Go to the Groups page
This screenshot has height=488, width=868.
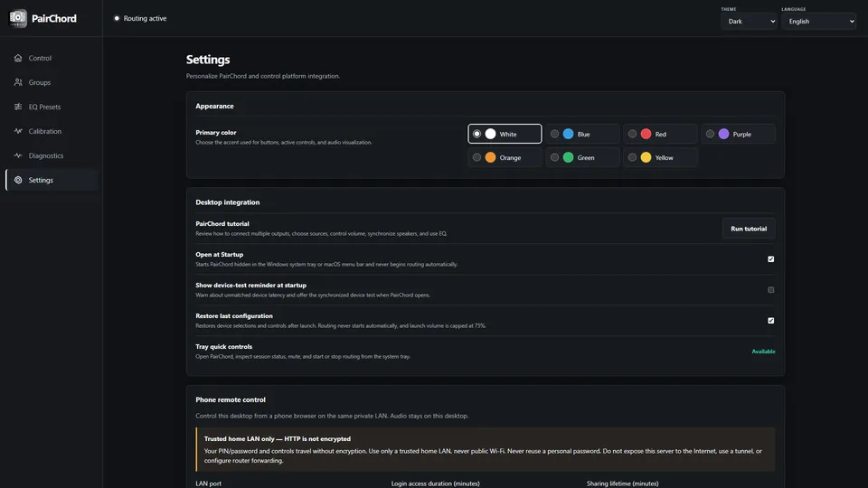52,82
